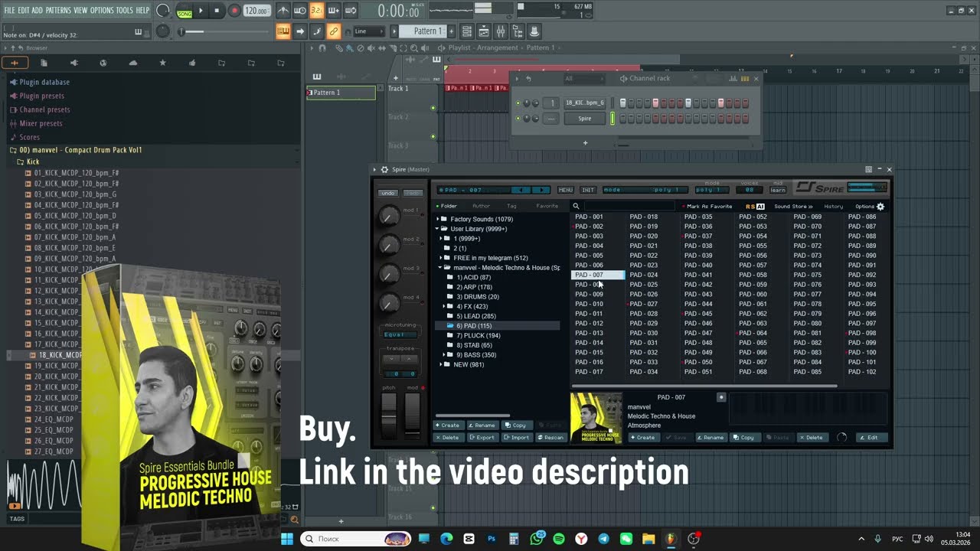The width and height of the screenshot is (980, 551).
Task: Open the FILE menu
Action: (9, 10)
